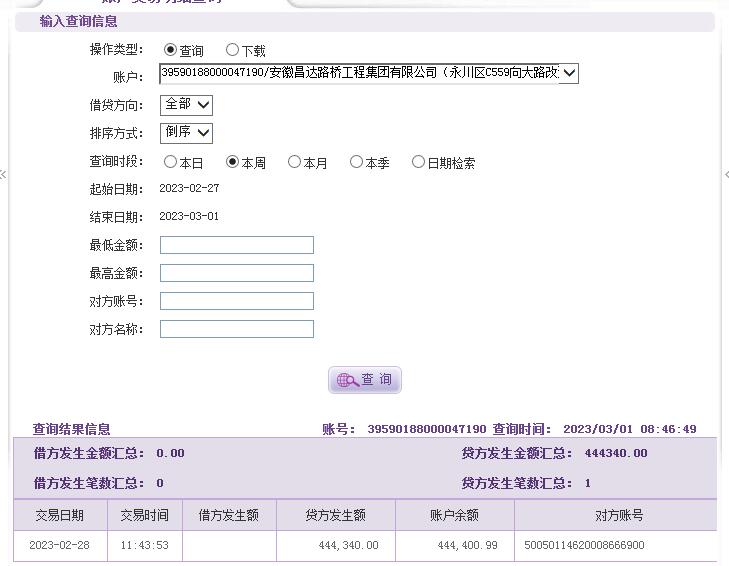Viewport: 729px width, 566px height.
Task: Focus the 最高金额 text box
Action: pos(237,273)
